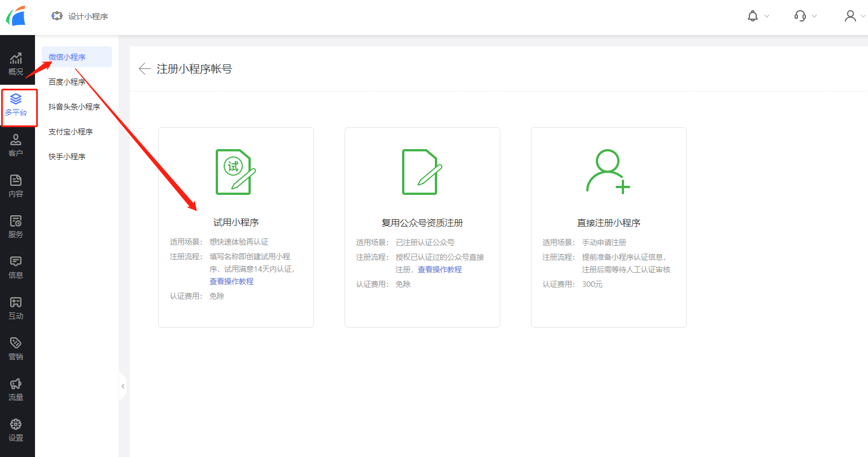Click the 复用公众号资质注册 document icon
Image resolution: width=868 pixels, height=457 pixels.
422,172
